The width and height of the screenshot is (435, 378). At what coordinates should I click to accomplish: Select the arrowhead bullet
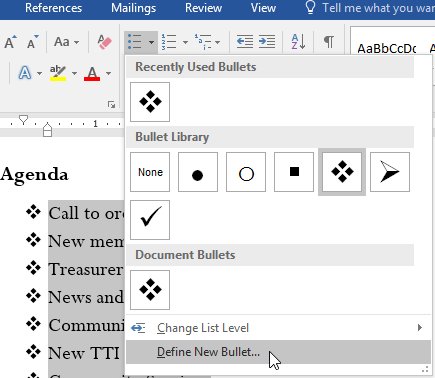coord(390,172)
